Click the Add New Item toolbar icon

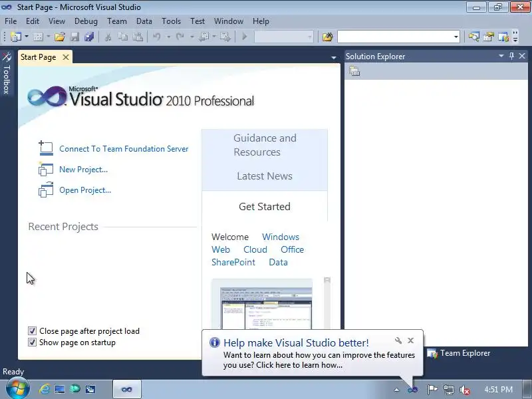38,37
